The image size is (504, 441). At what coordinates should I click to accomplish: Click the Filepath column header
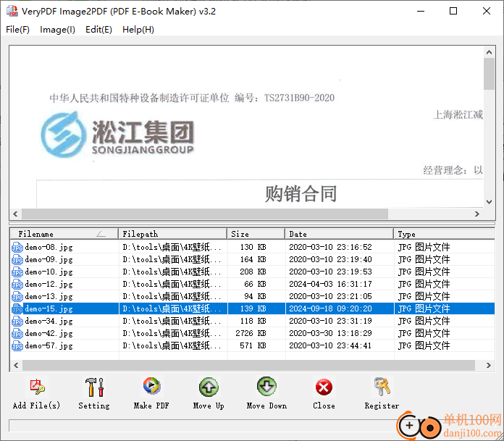tap(173, 234)
